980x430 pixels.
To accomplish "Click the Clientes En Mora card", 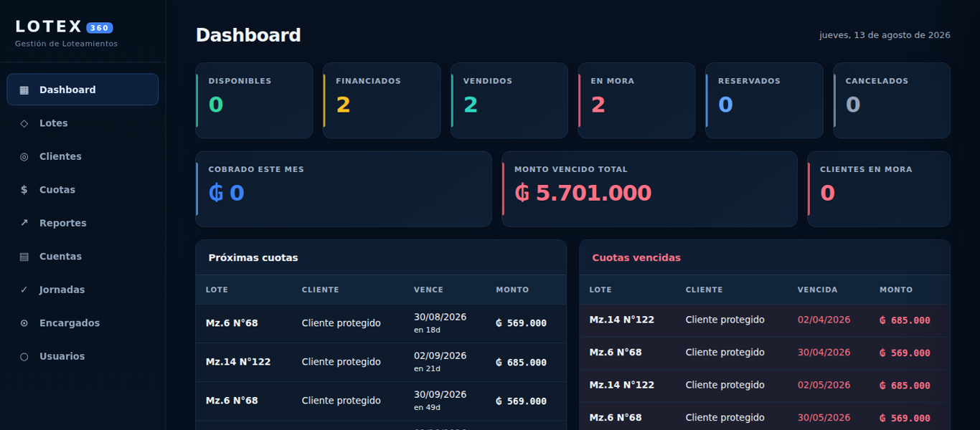I will coord(879,189).
